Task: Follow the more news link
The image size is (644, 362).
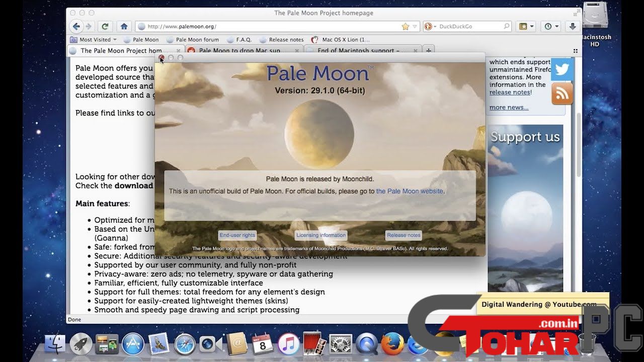Action: (x=509, y=107)
